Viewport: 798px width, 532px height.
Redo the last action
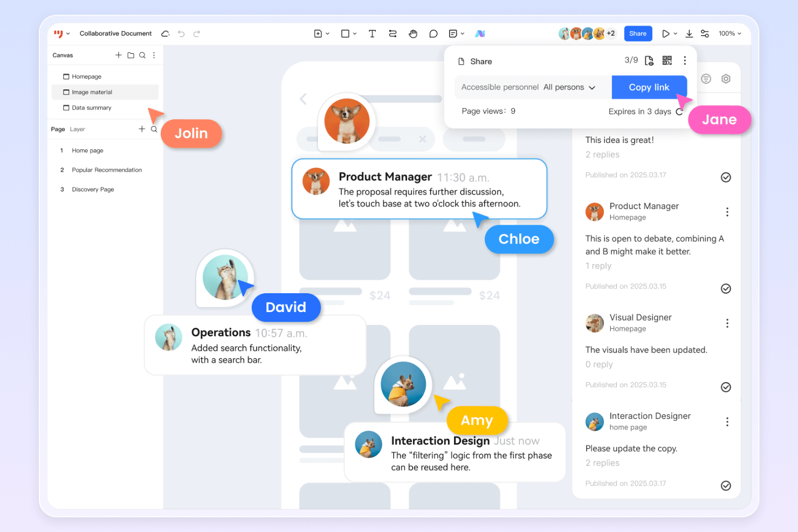click(197, 33)
